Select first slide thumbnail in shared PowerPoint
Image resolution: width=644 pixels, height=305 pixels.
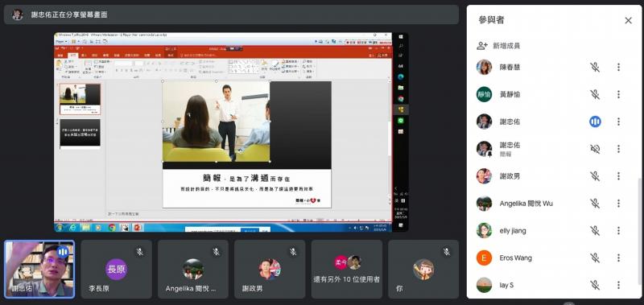[80, 99]
